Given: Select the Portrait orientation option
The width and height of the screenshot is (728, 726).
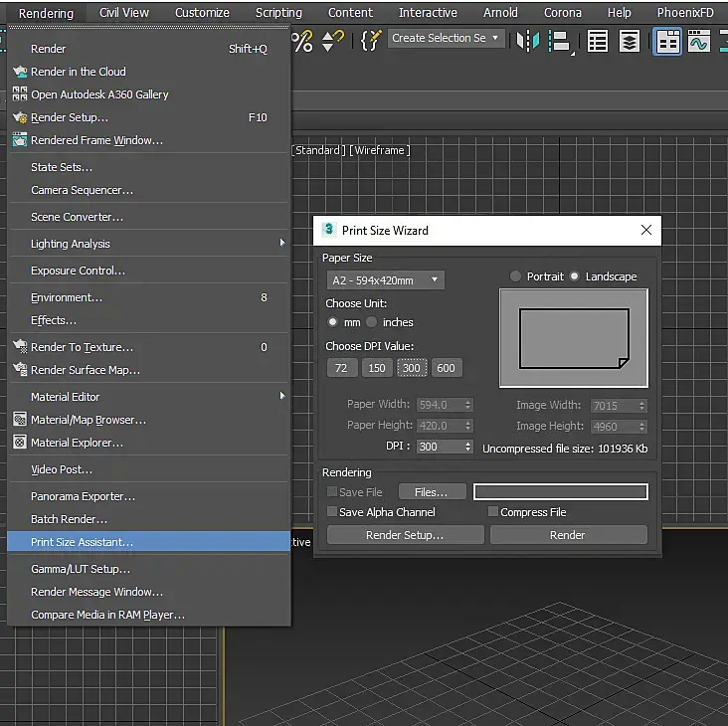Looking at the screenshot, I should [x=515, y=276].
